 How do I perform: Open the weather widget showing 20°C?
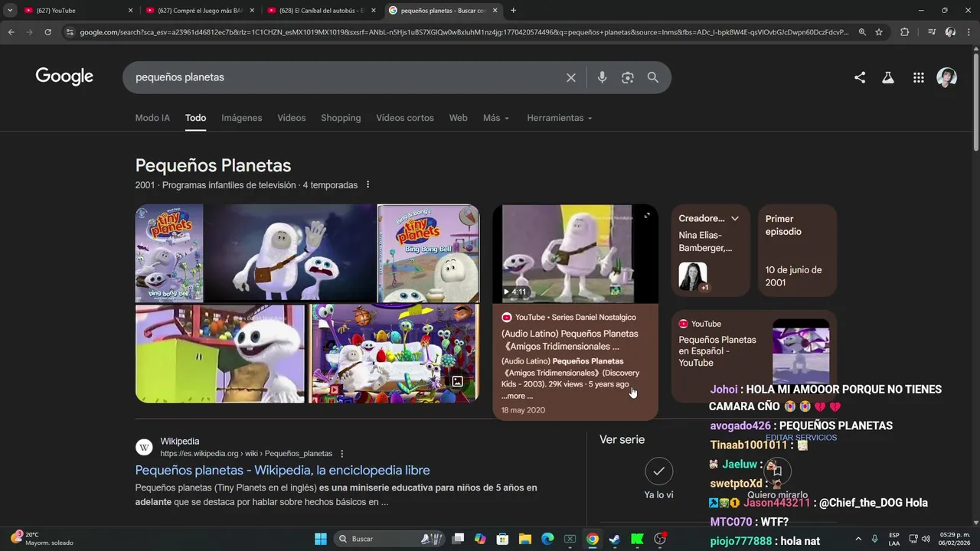coord(42,539)
